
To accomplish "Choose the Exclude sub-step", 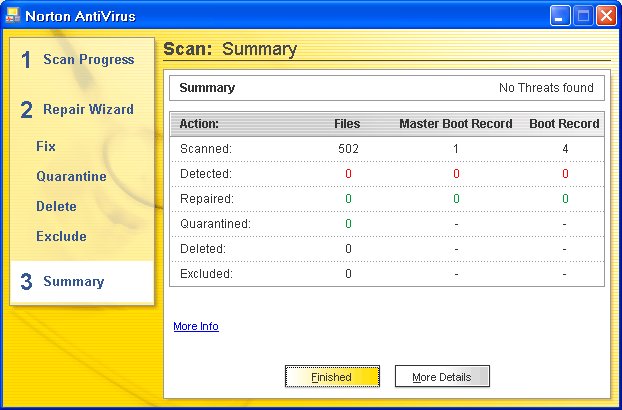I will [61, 236].
